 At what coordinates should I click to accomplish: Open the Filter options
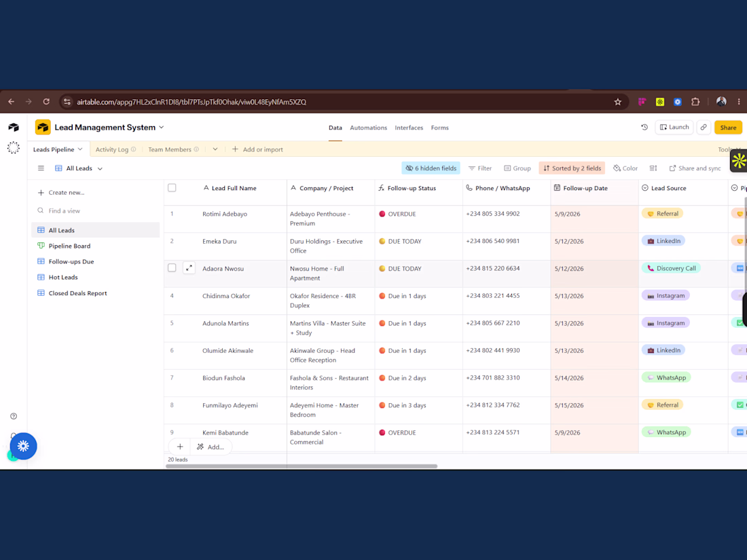click(480, 168)
